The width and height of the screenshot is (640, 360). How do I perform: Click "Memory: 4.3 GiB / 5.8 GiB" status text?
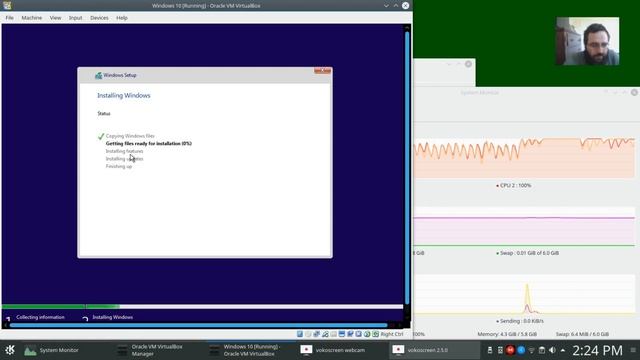507,334
